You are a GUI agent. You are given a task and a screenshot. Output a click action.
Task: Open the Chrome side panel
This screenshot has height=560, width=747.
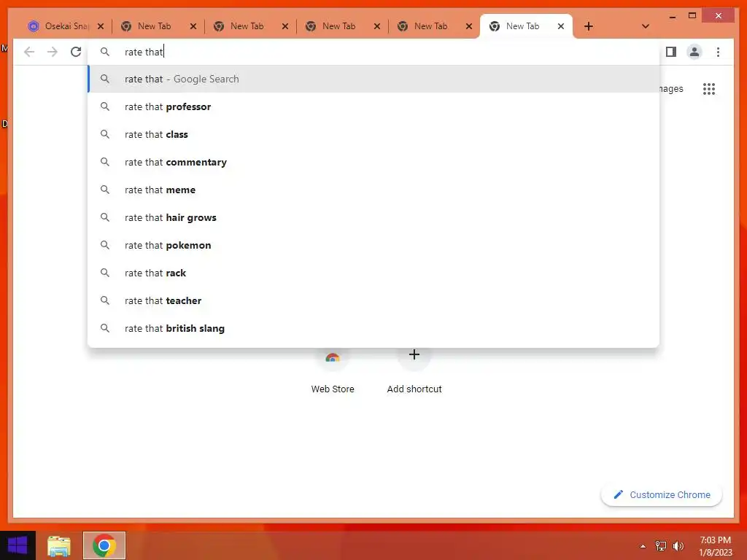671,52
